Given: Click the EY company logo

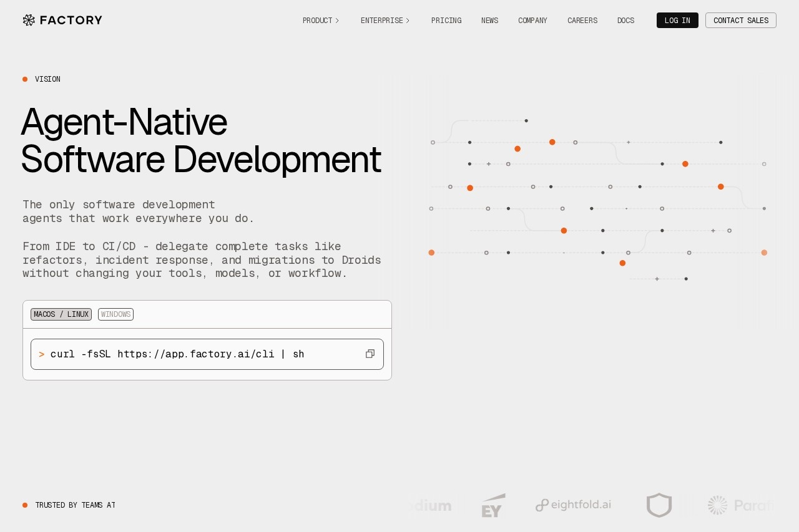Looking at the screenshot, I should click(x=493, y=505).
